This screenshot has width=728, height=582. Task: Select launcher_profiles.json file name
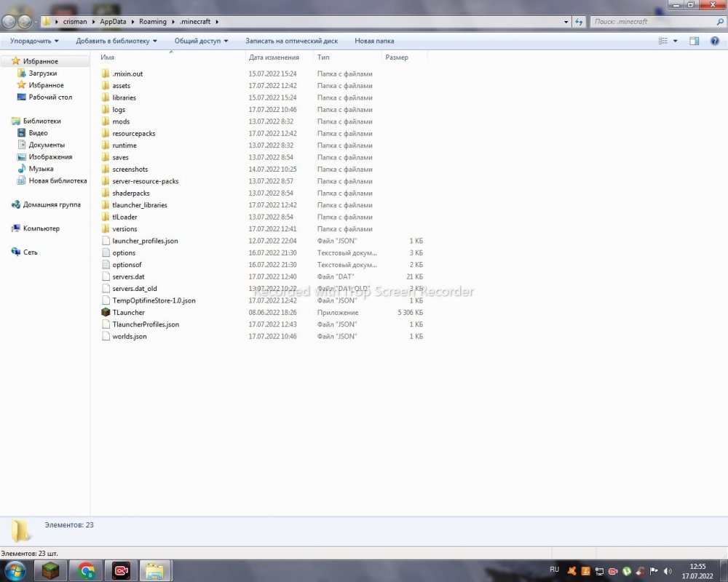pyautogui.click(x=145, y=241)
